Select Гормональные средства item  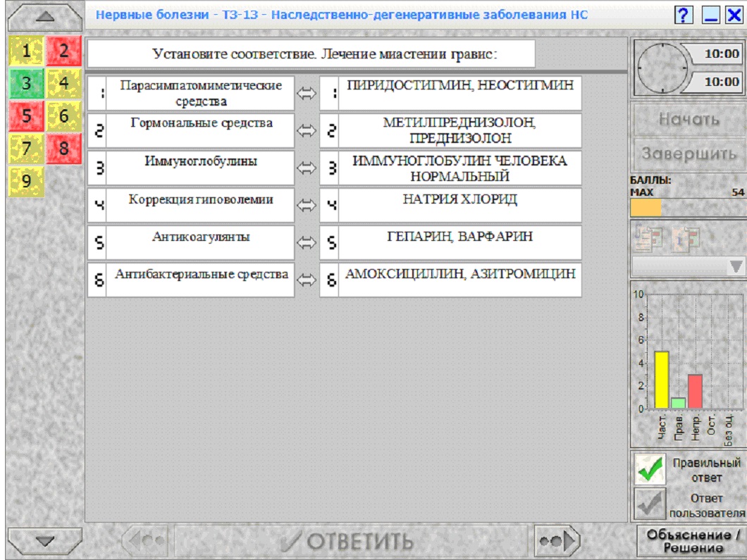coord(191,130)
